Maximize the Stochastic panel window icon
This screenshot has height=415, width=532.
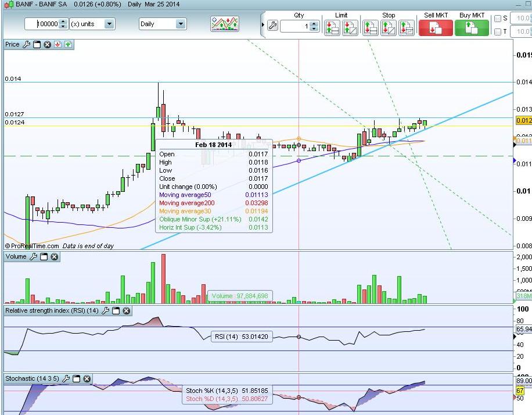77,378
